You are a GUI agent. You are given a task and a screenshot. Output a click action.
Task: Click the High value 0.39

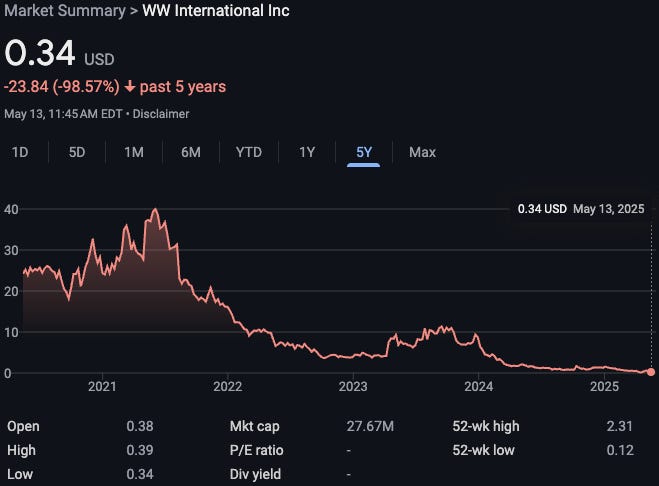pos(140,450)
